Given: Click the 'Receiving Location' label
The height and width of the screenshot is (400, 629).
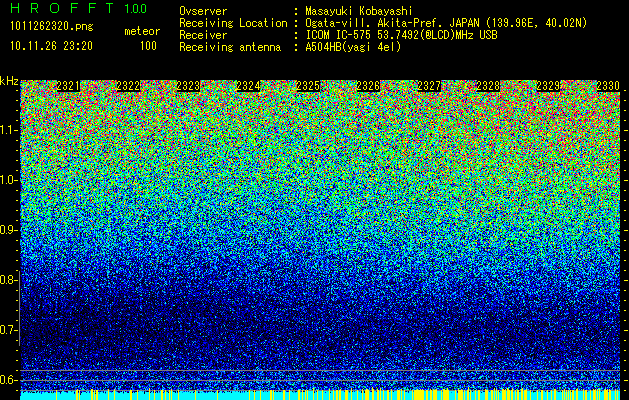Looking at the screenshot, I should click(233, 23).
